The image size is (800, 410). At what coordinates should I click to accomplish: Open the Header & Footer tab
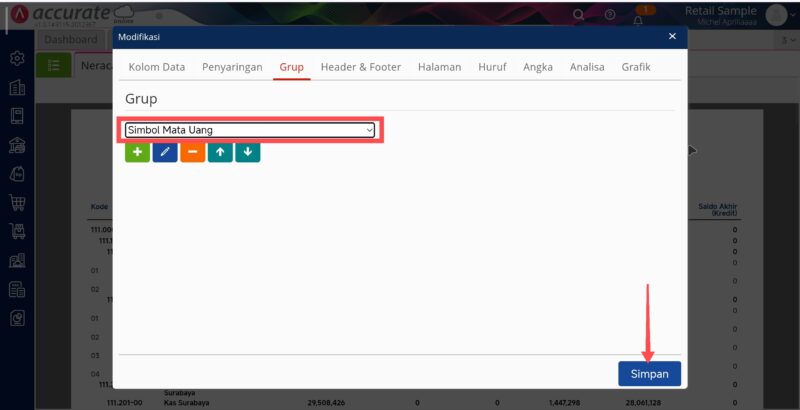360,67
